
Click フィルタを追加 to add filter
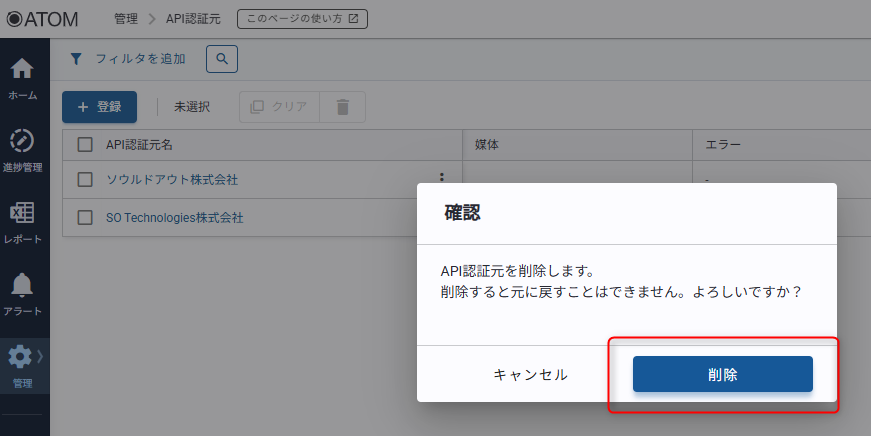click(x=128, y=59)
